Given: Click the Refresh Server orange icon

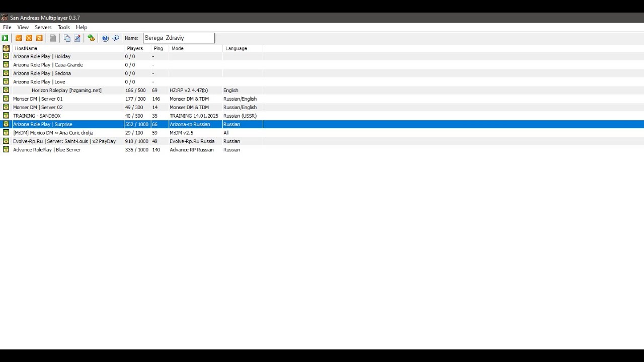Looking at the screenshot, I should point(39,38).
